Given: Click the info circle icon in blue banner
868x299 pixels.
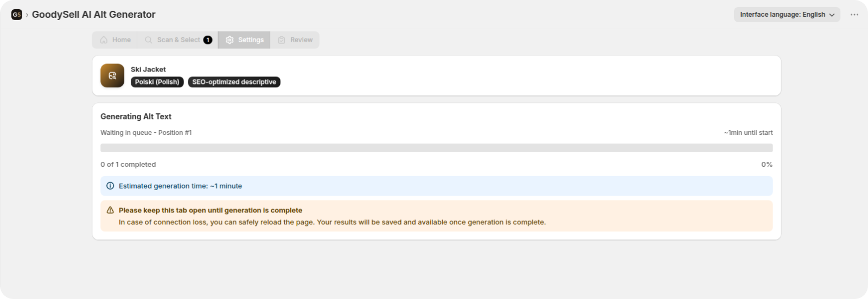Looking at the screenshot, I should point(110,186).
